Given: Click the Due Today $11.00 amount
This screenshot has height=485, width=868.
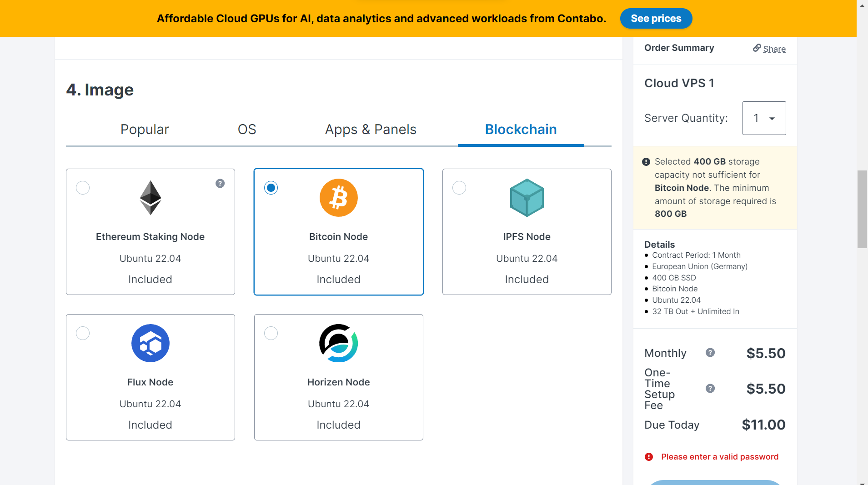Looking at the screenshot, I should [x=763, y=425].
